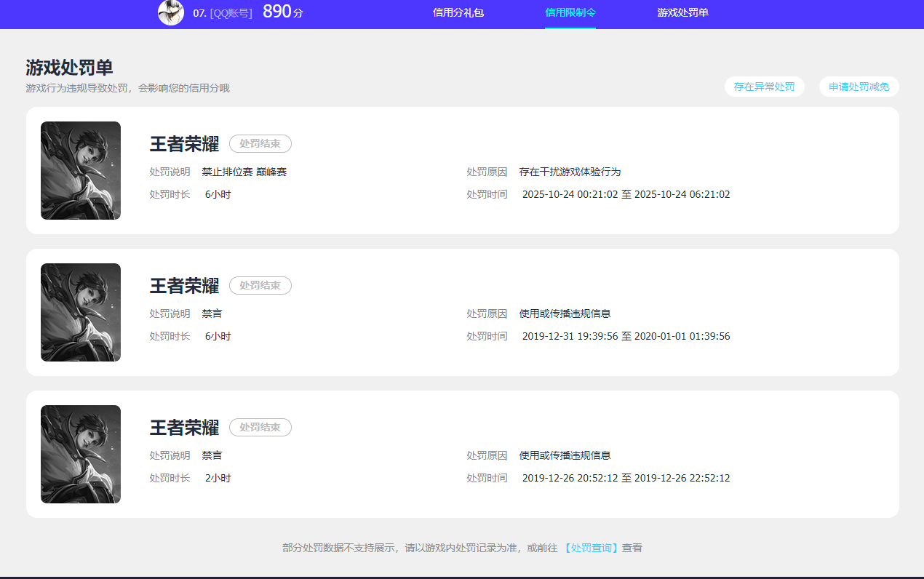This screenshot has width=924, height=579.
Task: Click the 游戏处罚单 page heading
Action: pyautogui.click(x=69, y=68)
